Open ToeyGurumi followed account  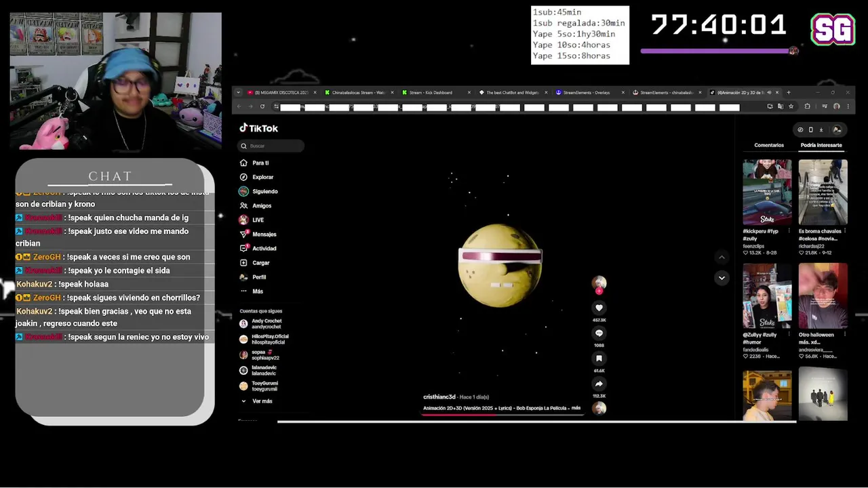coord(258,386)
